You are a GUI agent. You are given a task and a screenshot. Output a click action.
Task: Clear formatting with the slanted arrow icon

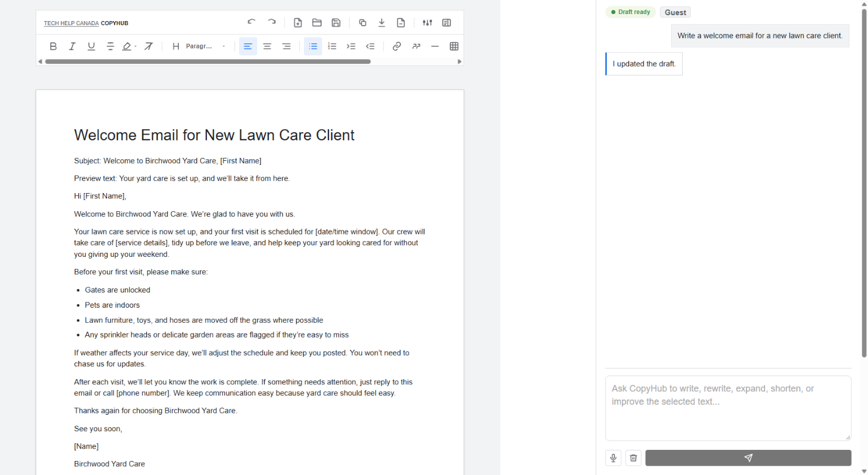pyautogui.click(x=148, y=46)
